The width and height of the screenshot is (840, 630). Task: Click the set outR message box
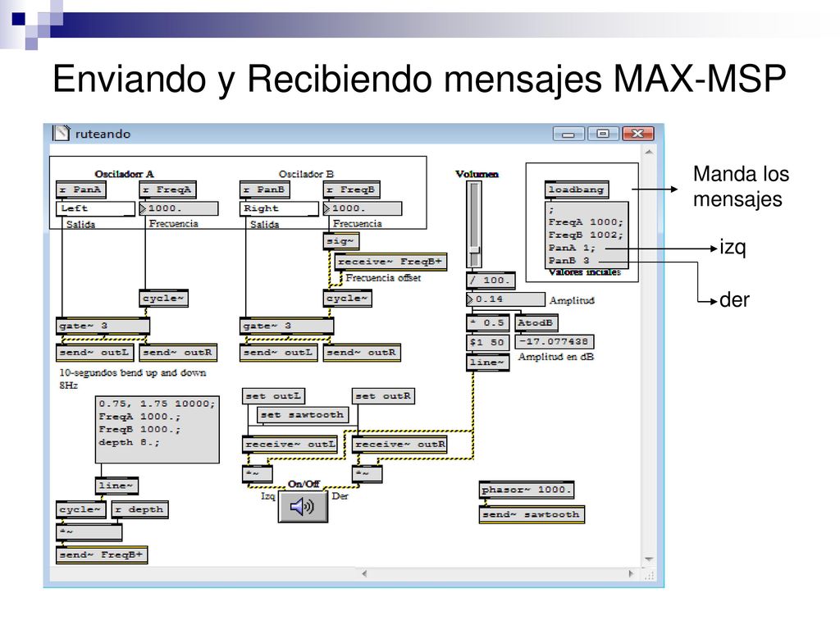point(384,396)
